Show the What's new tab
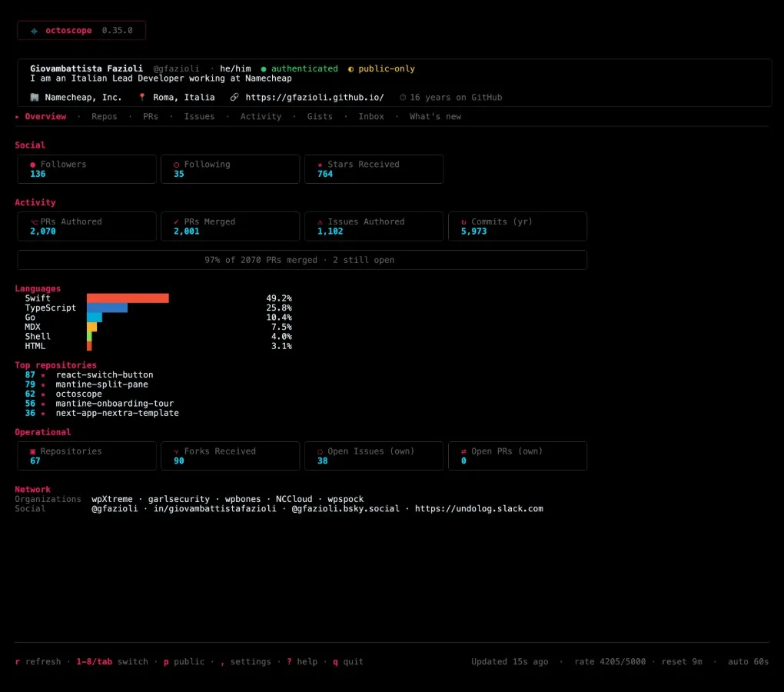784x692 pixels. (x=435, y=117)
